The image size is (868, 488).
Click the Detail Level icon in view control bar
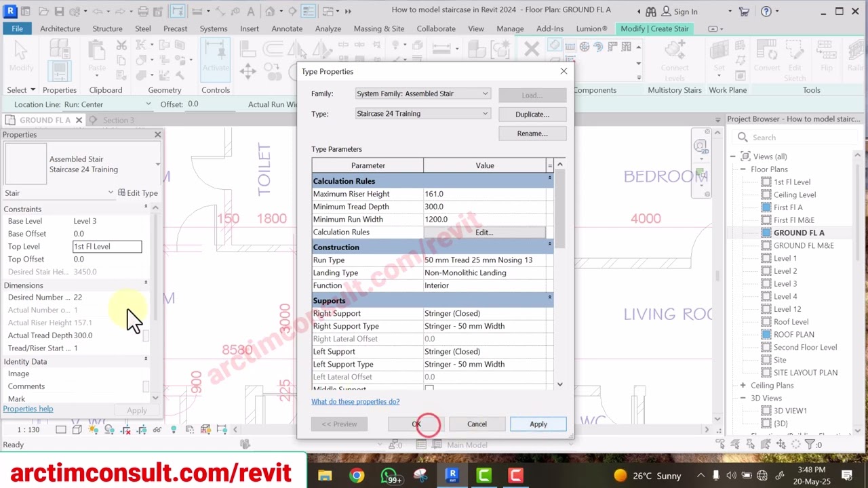point(61,430)
